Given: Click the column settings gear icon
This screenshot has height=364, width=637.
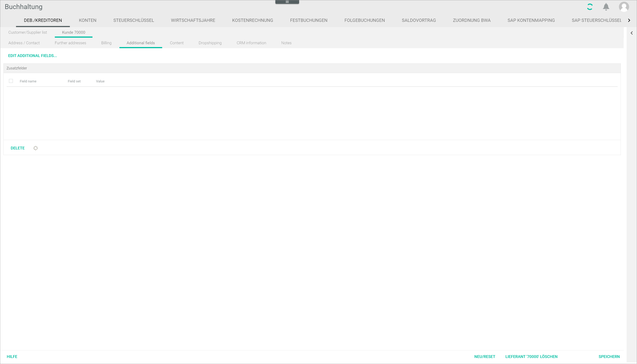Looking at the screenshot, I should 36,148.
